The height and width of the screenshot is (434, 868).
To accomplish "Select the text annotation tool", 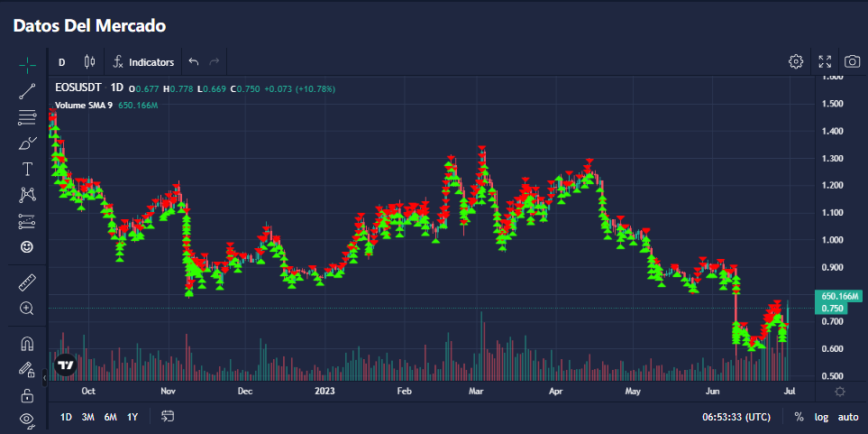I will point(27,169).
